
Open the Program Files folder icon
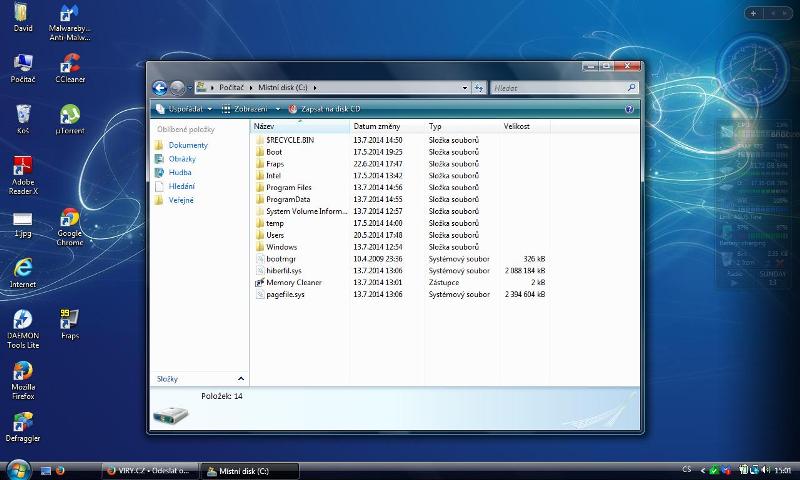click(259, 187)
